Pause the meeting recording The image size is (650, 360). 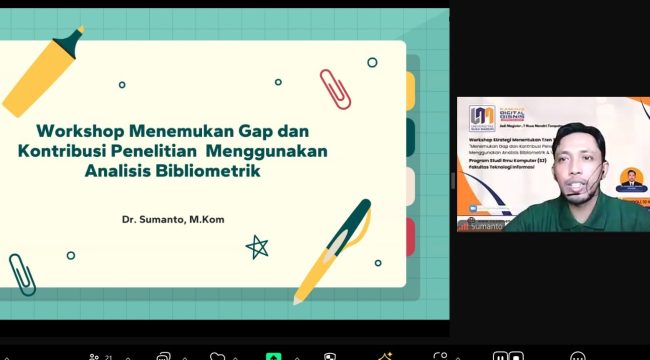[x=500, y=356]
